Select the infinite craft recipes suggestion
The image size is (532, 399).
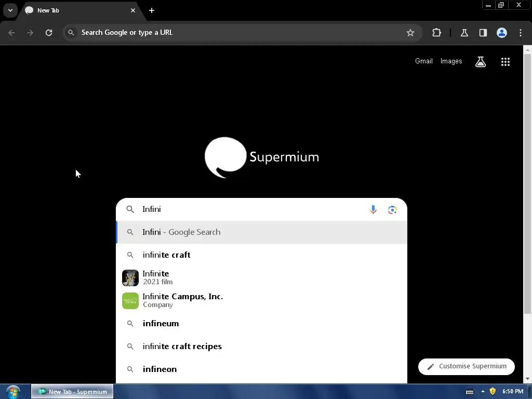262,346
